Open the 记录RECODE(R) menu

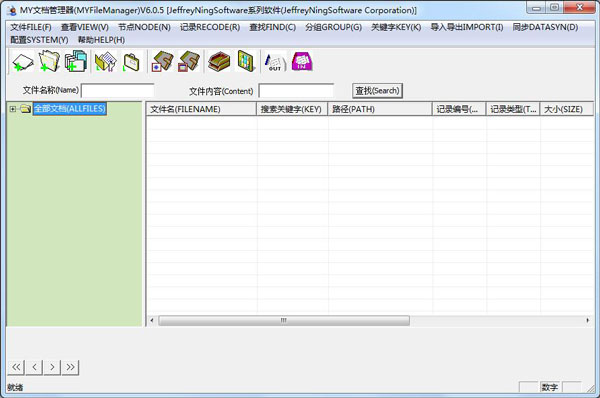(210, 27)
